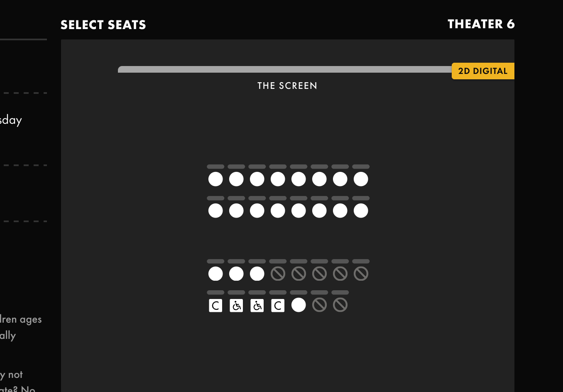The height and width of the screenshot is (392, 563).
Task: Select the fifth seat in the second row
Action: click(299, 211)
